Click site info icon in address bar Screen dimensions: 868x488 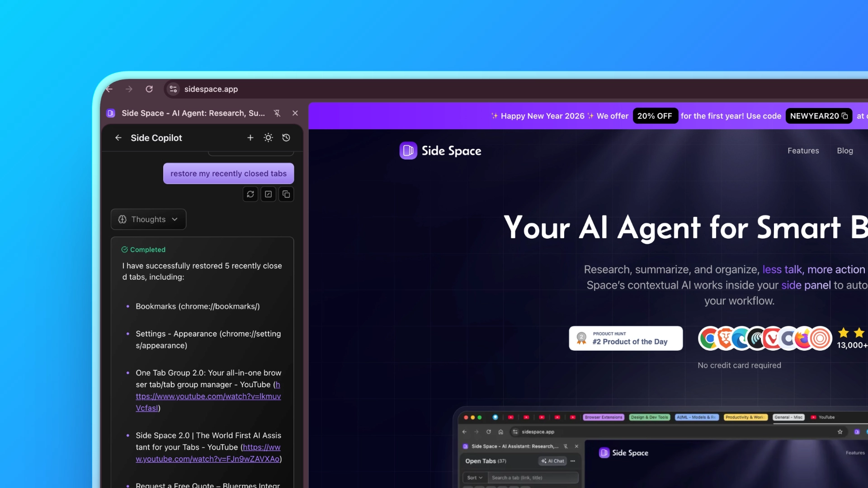point(173,89)
